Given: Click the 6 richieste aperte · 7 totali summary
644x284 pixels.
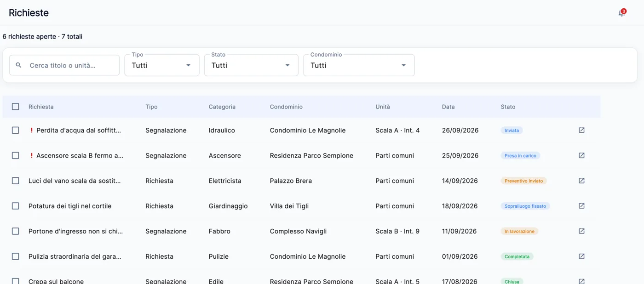Looking at the screenshot, I should point(42,36).
